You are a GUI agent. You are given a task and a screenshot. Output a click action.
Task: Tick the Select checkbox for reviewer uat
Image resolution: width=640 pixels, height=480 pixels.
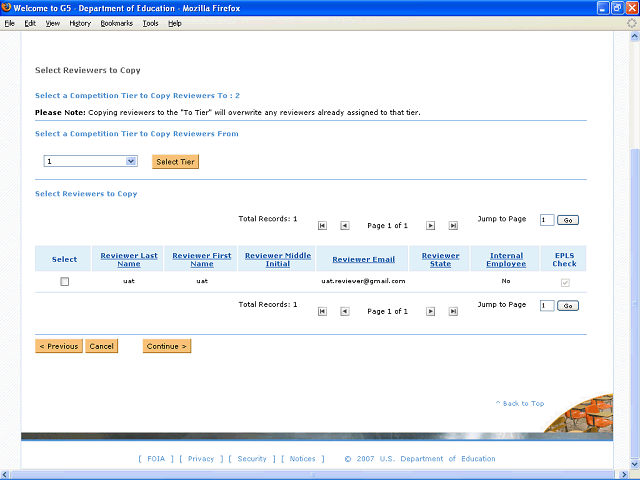(x=64, y=282)
